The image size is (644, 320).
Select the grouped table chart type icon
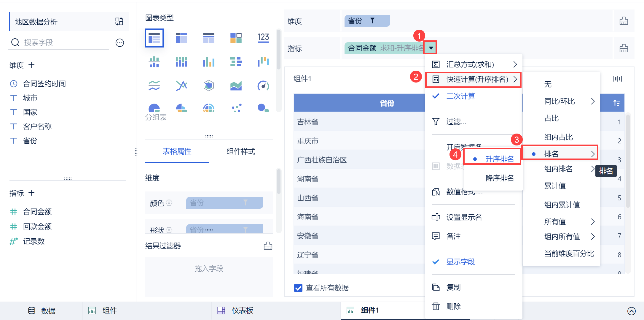tap(154, 38)
